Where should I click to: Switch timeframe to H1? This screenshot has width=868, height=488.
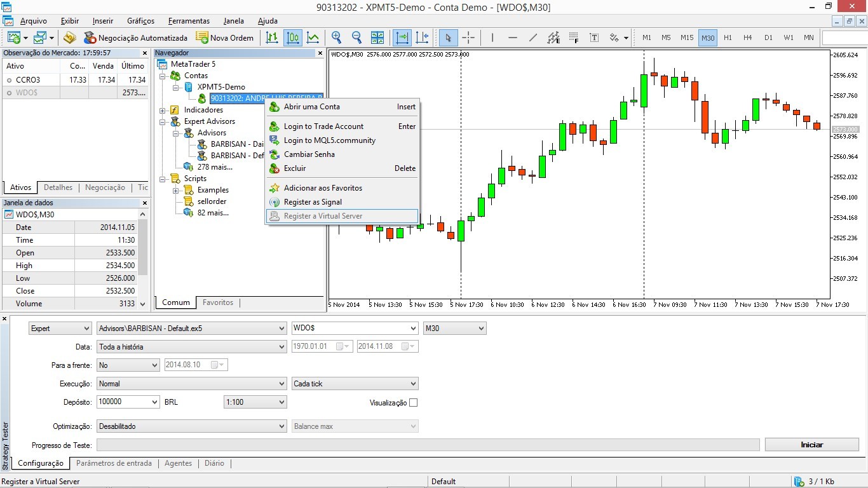pos(728,37)
